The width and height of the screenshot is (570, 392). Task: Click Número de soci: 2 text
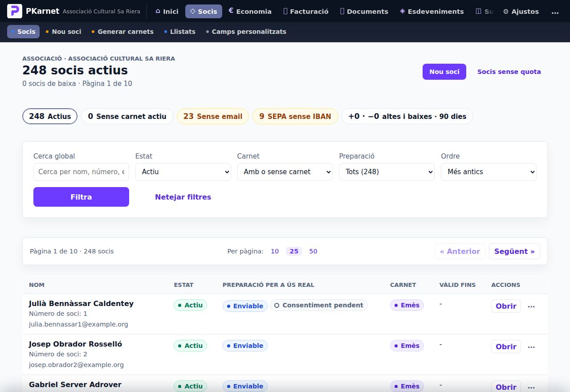(x=58, y=354)
